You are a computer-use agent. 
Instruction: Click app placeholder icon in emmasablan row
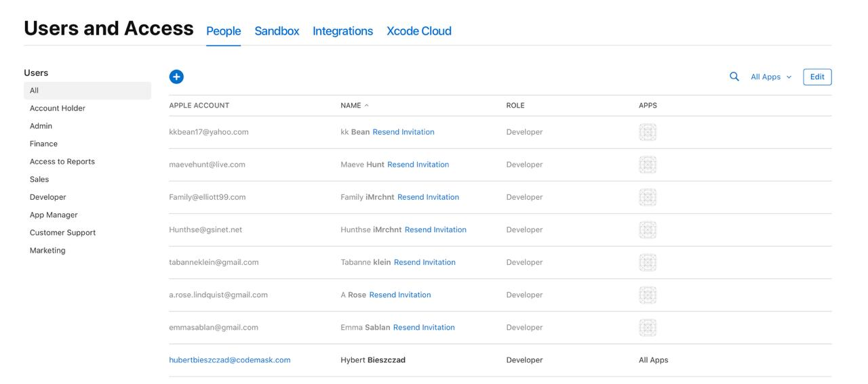click(x=648, y=327)
